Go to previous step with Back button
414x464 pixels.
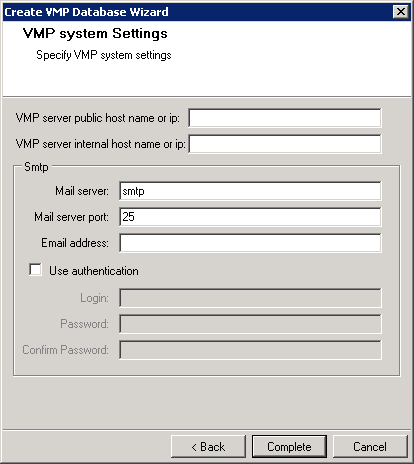(208, 447)
